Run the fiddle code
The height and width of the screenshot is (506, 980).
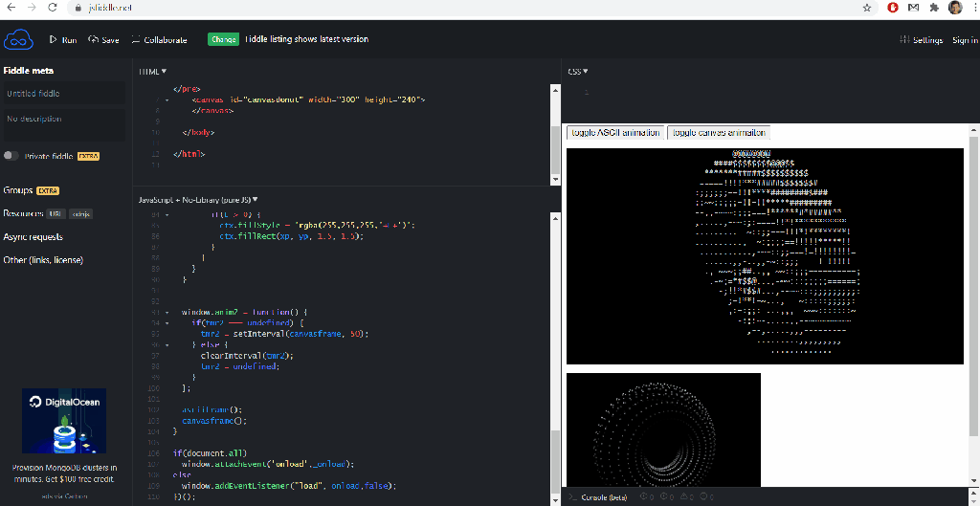[x=63, y=40]
